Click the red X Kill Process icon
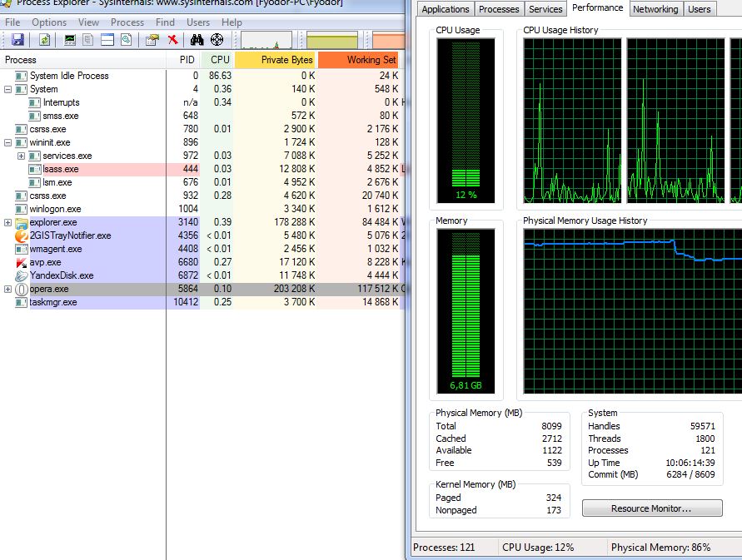Screen dimensions: 742x560 172,40
